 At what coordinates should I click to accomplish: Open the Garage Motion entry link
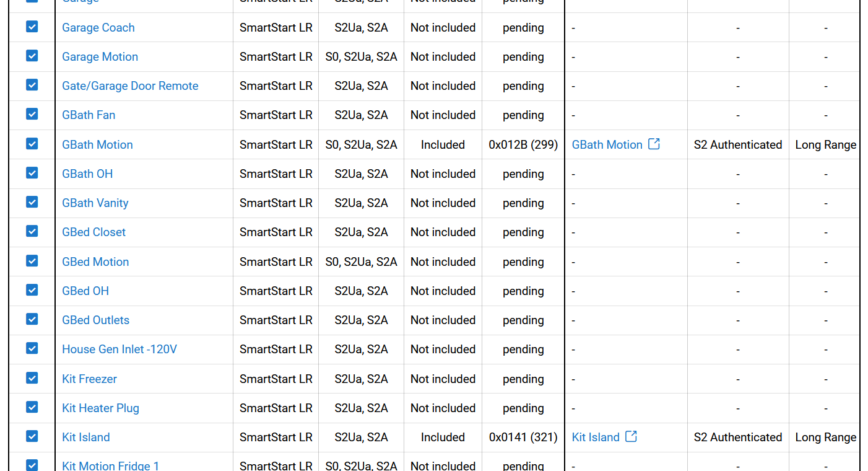click(100, 57)
